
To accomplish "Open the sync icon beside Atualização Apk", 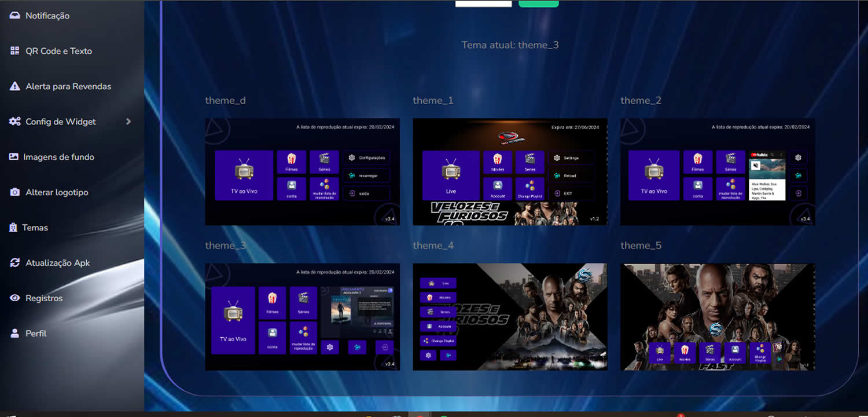I will pos(15,263).
